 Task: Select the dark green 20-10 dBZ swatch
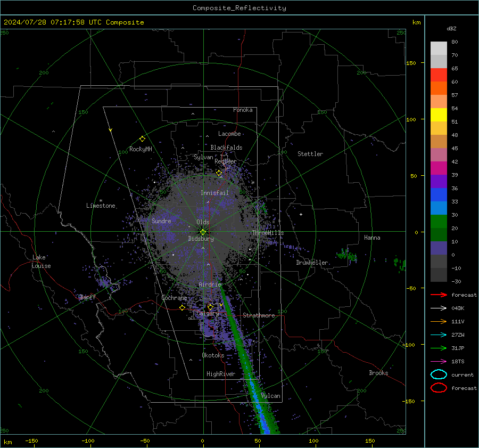point(439,235)
